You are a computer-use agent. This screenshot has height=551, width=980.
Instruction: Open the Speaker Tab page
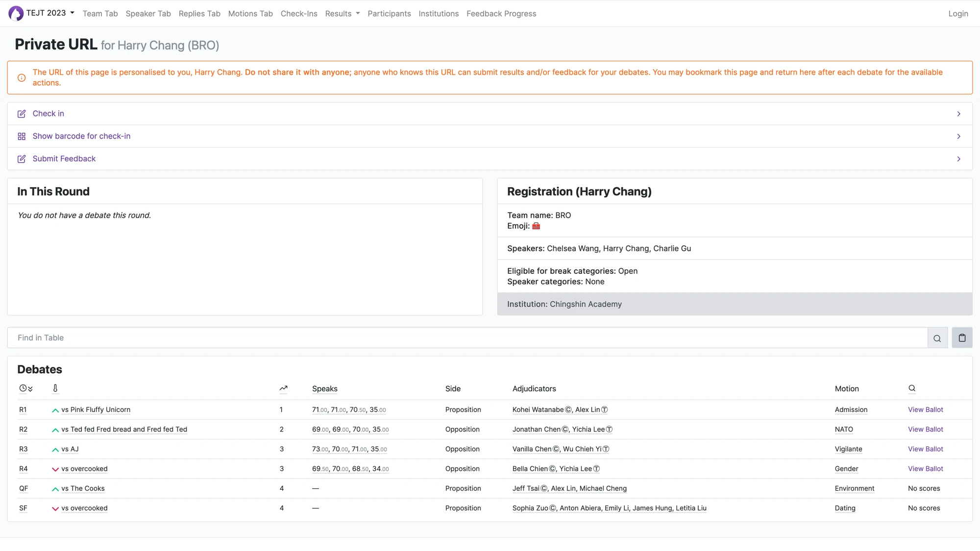click(x=148, y=14)
